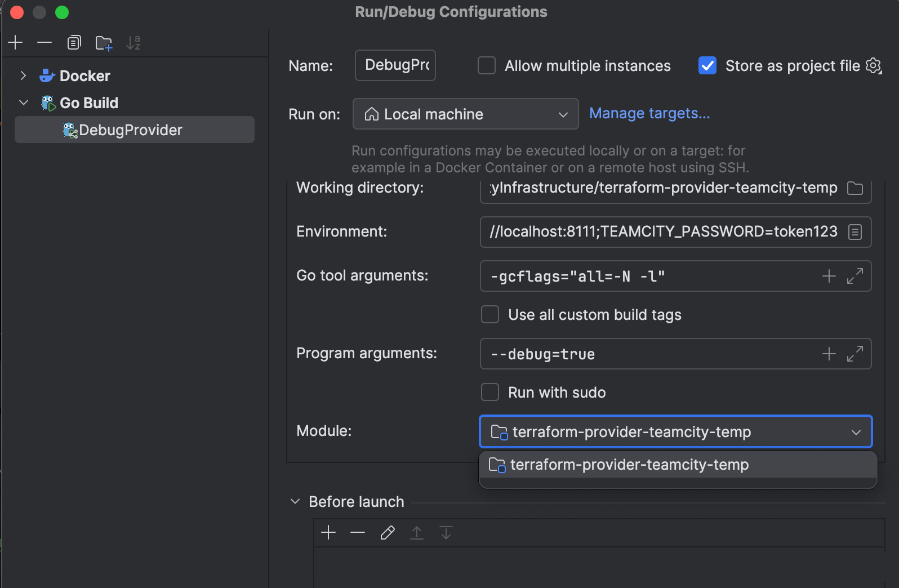899x588 pixels.
Task: Uncheck Store as project file
Action: [707, 66]
